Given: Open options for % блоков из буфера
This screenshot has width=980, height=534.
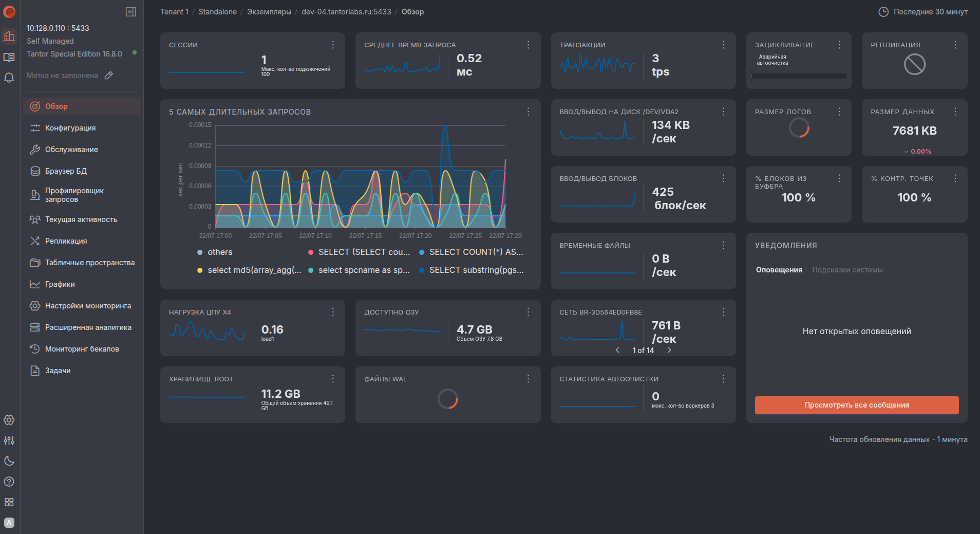Looking at the screenshot, I should point(839,178).
